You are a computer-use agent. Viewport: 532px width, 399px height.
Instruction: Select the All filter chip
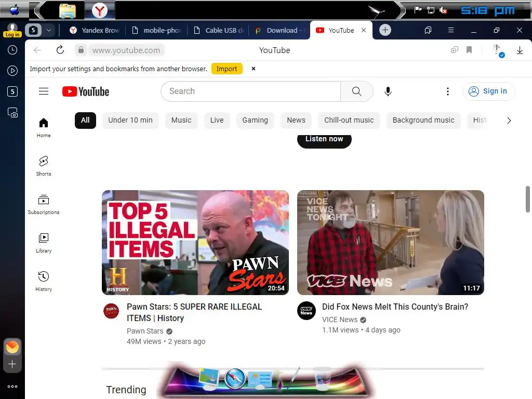[x=85, y=121]
